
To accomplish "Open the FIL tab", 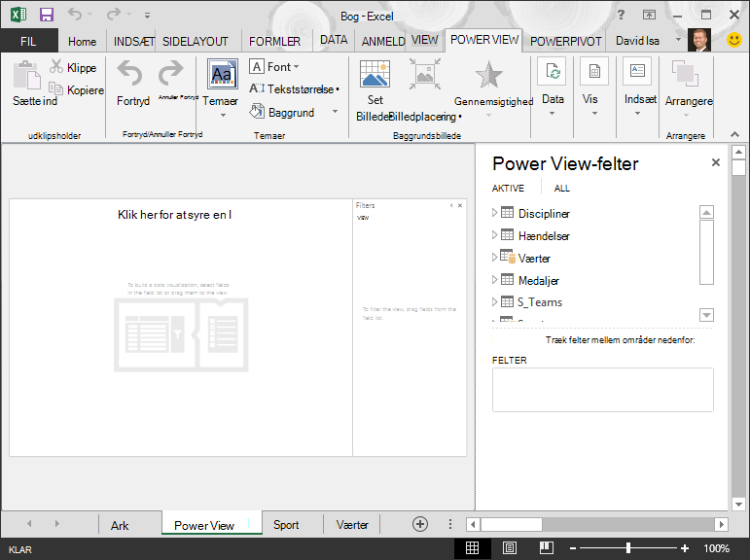I will tap(28, 41).
